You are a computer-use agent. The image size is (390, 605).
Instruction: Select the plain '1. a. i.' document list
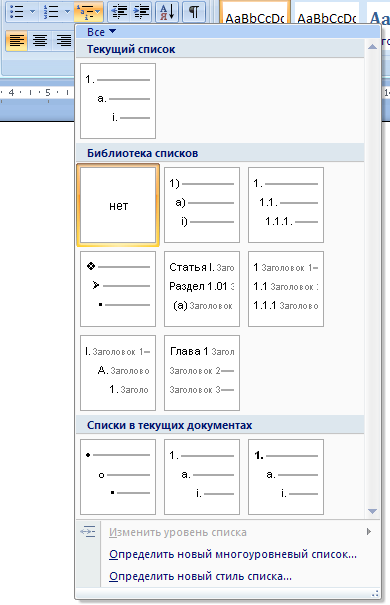(202, 477)
